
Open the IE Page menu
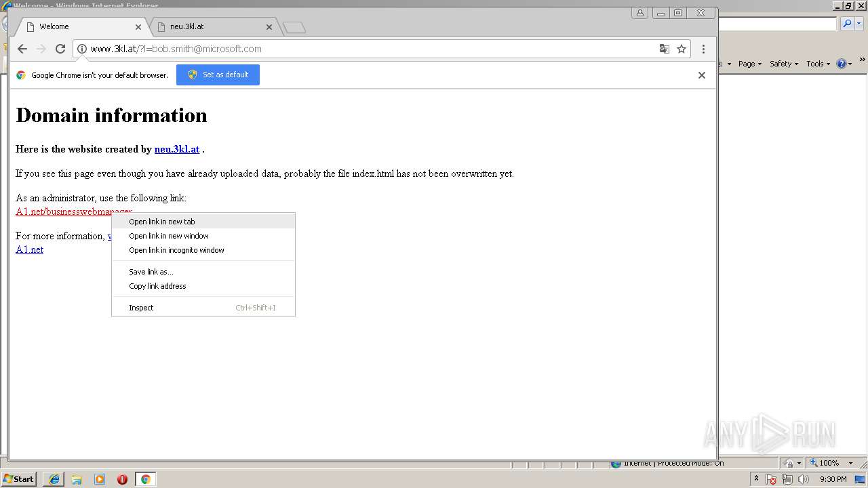(749, 64)
